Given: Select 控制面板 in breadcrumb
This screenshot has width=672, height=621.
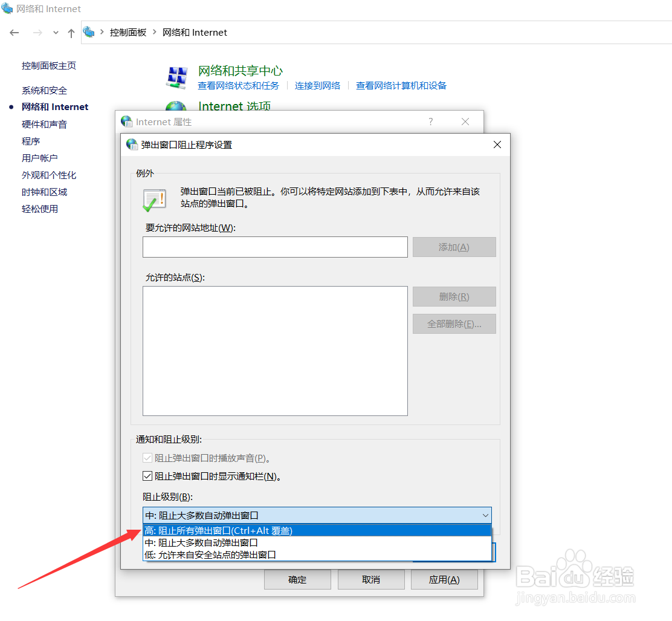Looking at the screenshot, I should pos(128,33).
